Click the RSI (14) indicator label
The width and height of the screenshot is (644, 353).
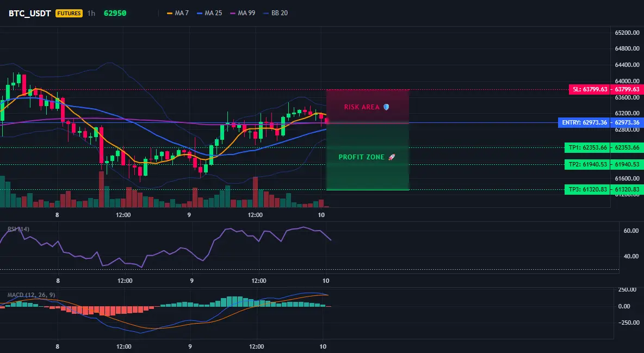click(x=18, y=229)
